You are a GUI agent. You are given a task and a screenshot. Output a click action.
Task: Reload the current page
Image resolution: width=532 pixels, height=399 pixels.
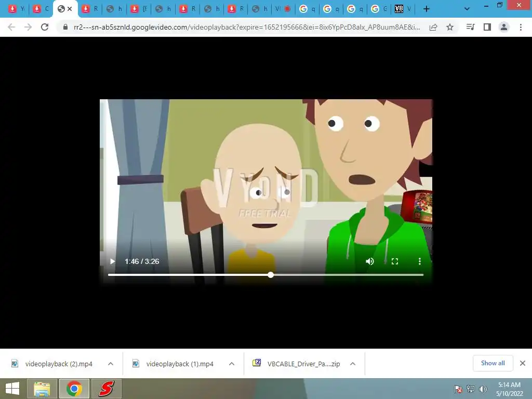(45, 27)
